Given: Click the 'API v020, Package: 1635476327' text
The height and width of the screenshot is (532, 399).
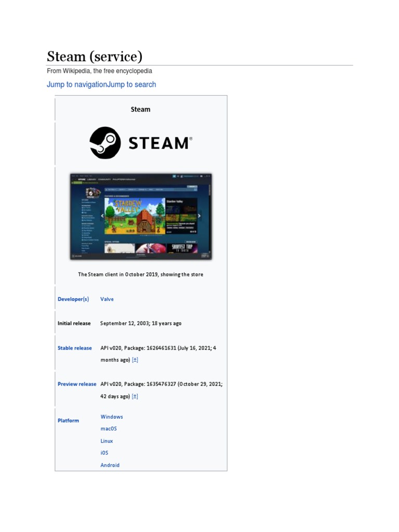Looking at the screenshot, I should tap(138, 384).
